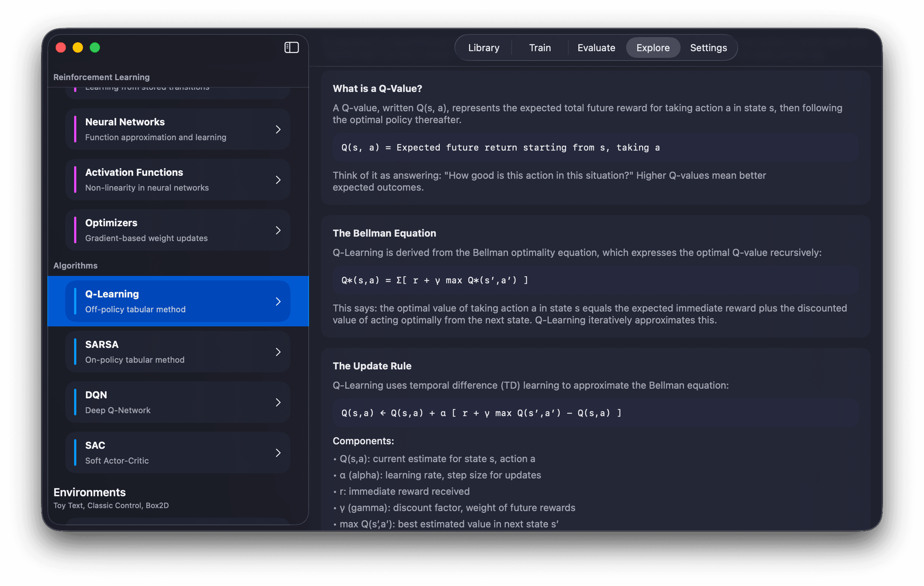Select the Explore tab

(653, 47)
